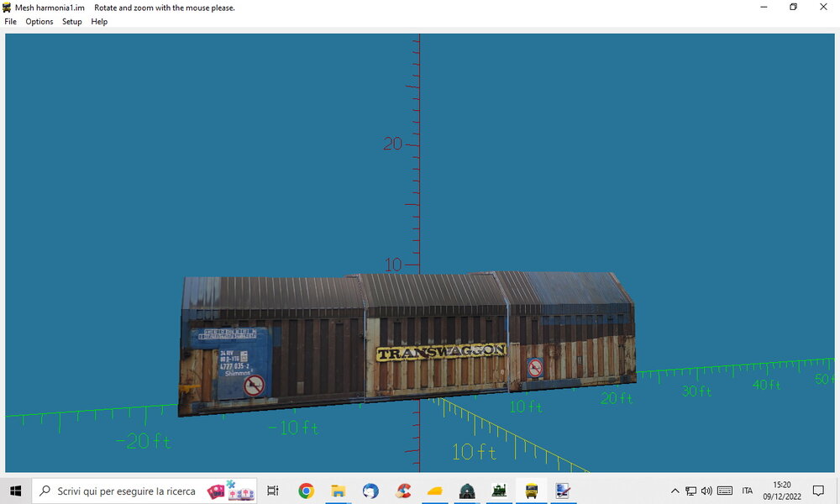Open the yellow cheese-shaped taskbar app
840x504 pixels.
[435, 491]
